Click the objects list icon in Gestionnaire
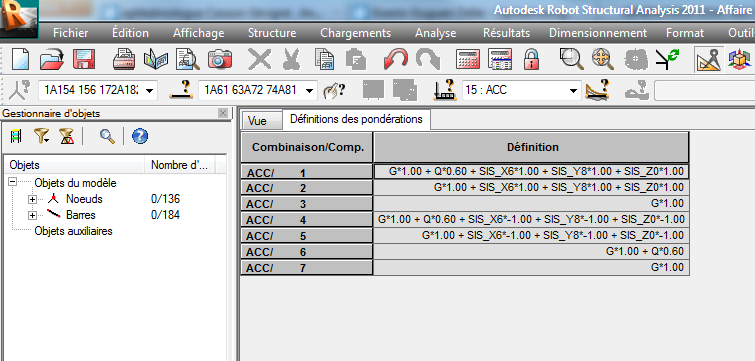The height and width of the screenshot is (361, 755). [16, 137]
